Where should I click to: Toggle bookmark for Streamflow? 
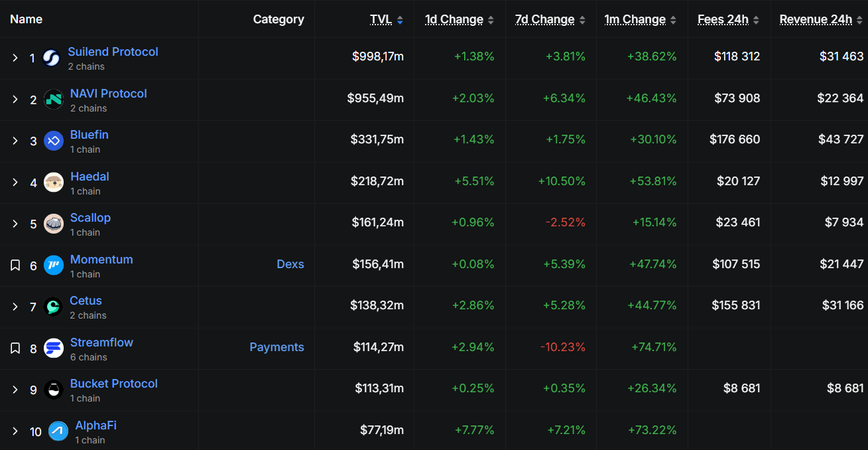click(15, 348)
